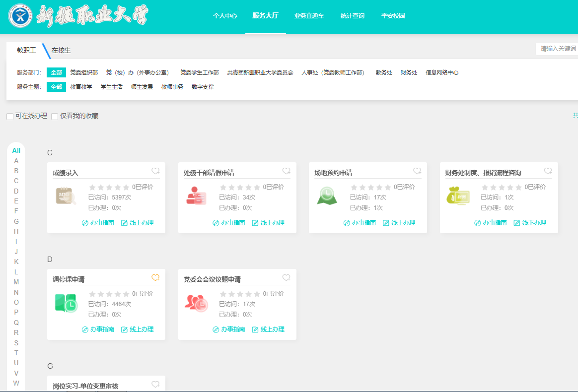Open 平安校园 navigation item
578x392 pixels.
(x=393, y=16)
